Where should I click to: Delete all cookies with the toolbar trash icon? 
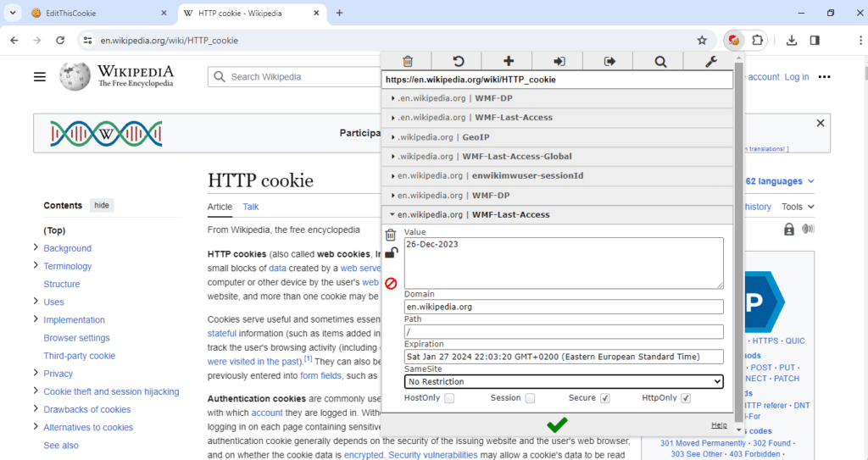tap(408, 62)
